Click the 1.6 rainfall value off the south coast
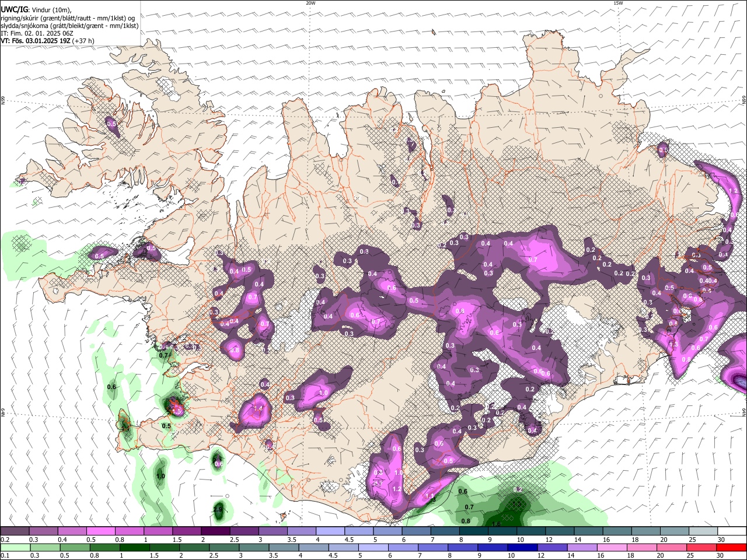Image resolution: width=747 pixels, height=560 pixels. (x=496, y=524)
